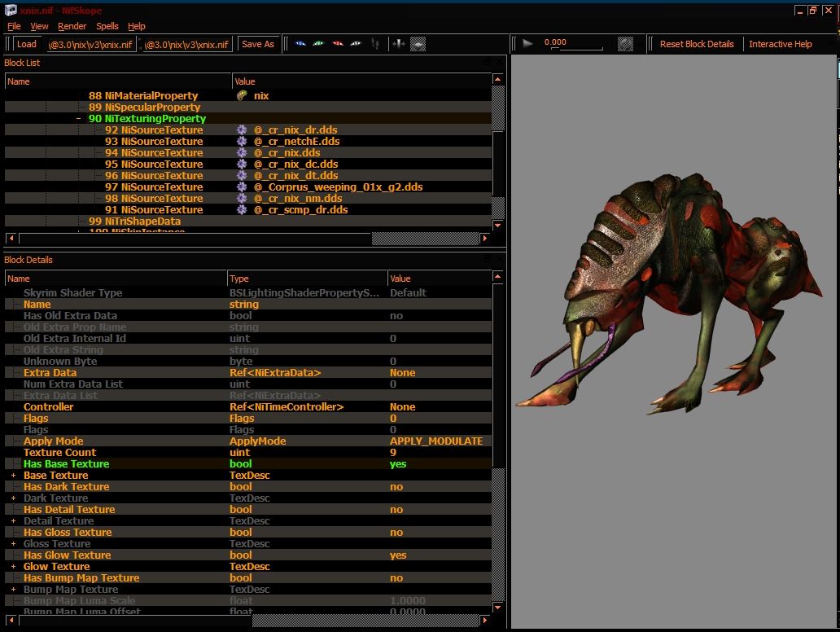Expand the Glow Texture row
The image size is (840, 632).
pos(13,566)
